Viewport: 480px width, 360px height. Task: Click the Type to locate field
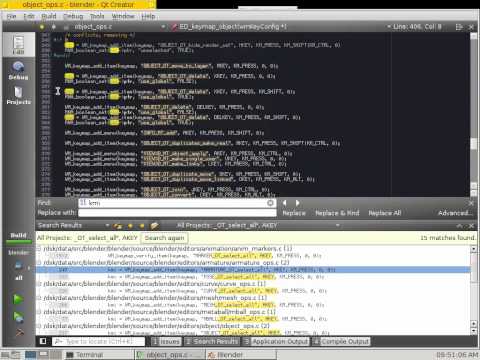pyautogui.click(x=99, y=341)
